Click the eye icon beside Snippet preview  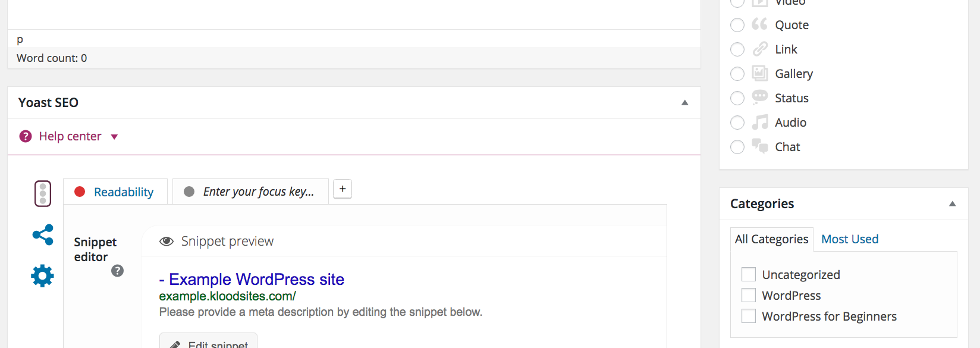tap(167, 241)
